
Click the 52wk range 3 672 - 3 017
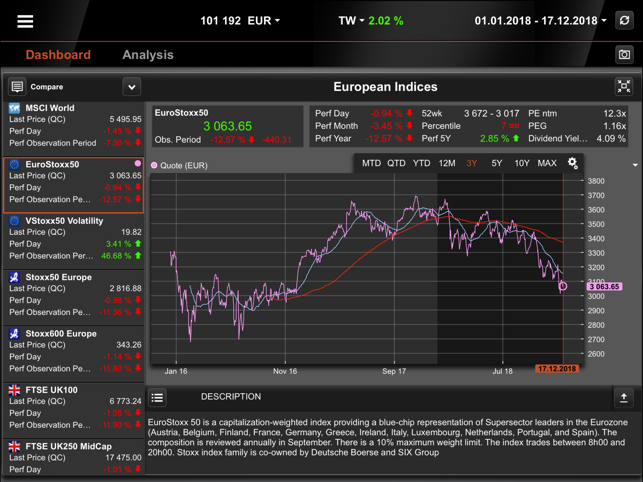pos(491,113)
